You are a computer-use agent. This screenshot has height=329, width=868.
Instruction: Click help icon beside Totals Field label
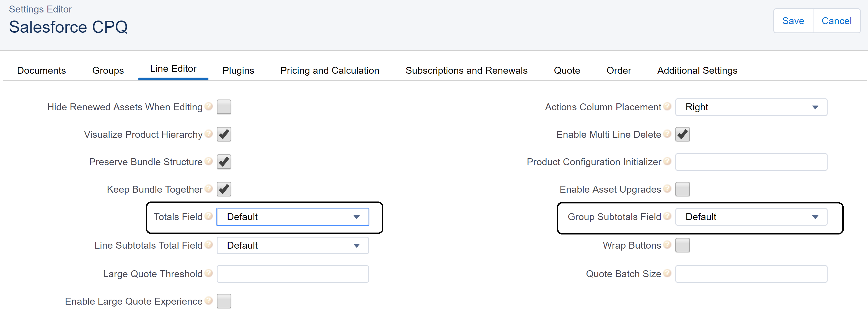tap(209, 216)
